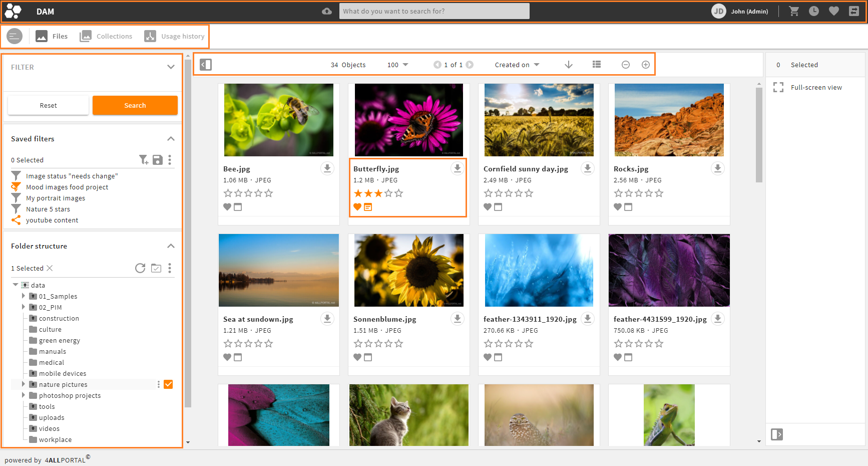This screenshot has width=868, height=466.
Task: Apply saved filter youtube content
Action: (x=52, y=220)
